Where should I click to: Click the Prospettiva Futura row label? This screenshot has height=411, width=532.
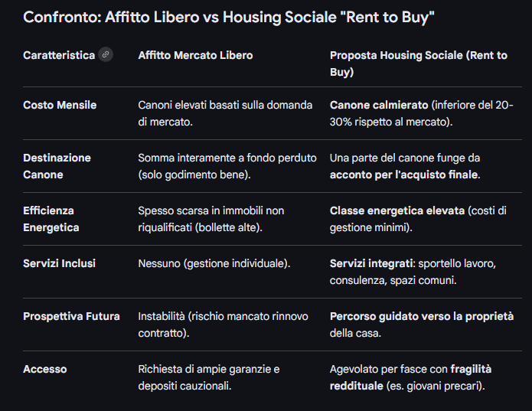coord(71,316)
